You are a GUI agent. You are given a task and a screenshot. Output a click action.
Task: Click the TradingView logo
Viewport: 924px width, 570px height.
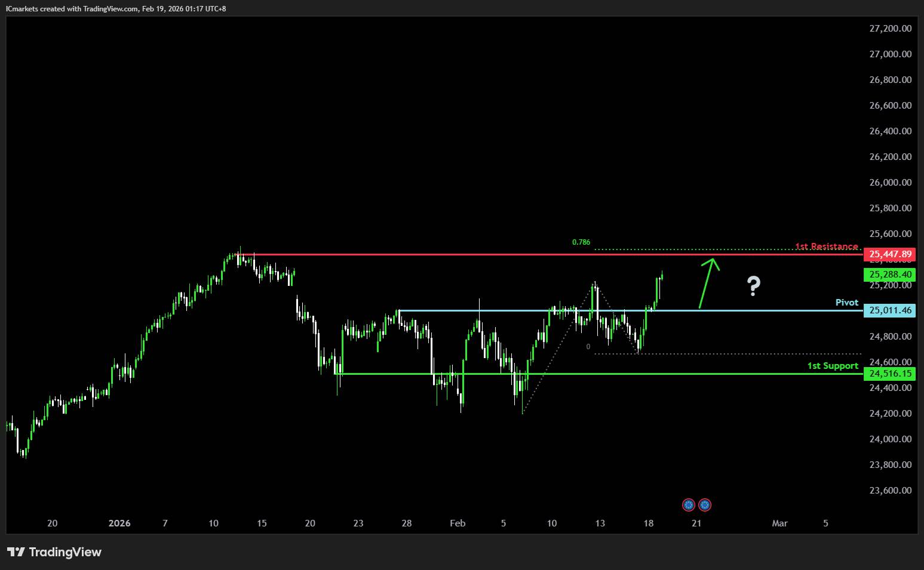[x=54, y=552]
